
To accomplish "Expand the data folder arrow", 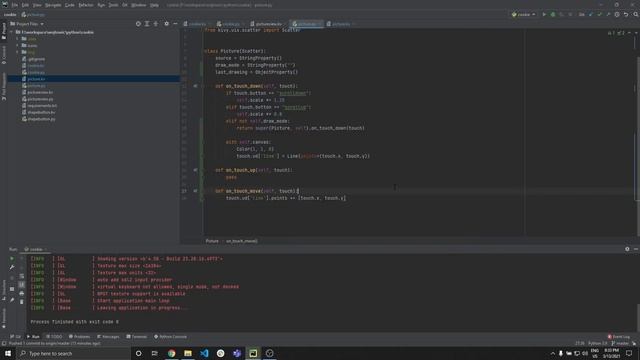I will click(18, 39).
